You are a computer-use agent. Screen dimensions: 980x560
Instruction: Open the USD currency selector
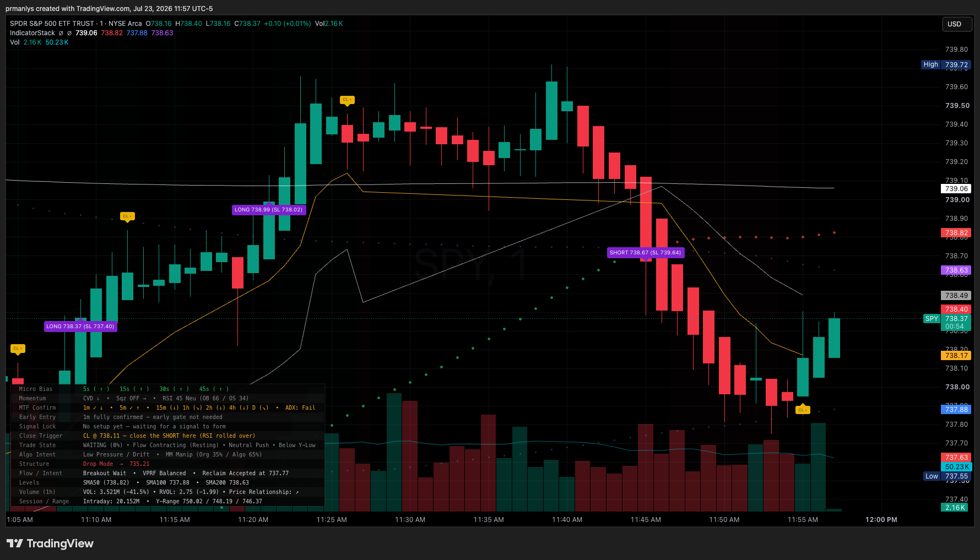(957, 24)
